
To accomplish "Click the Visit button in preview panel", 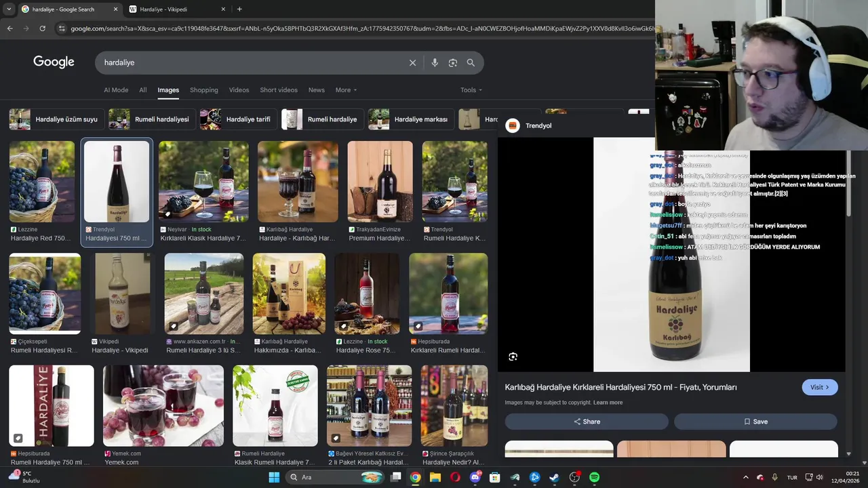I will pos(820,387).
